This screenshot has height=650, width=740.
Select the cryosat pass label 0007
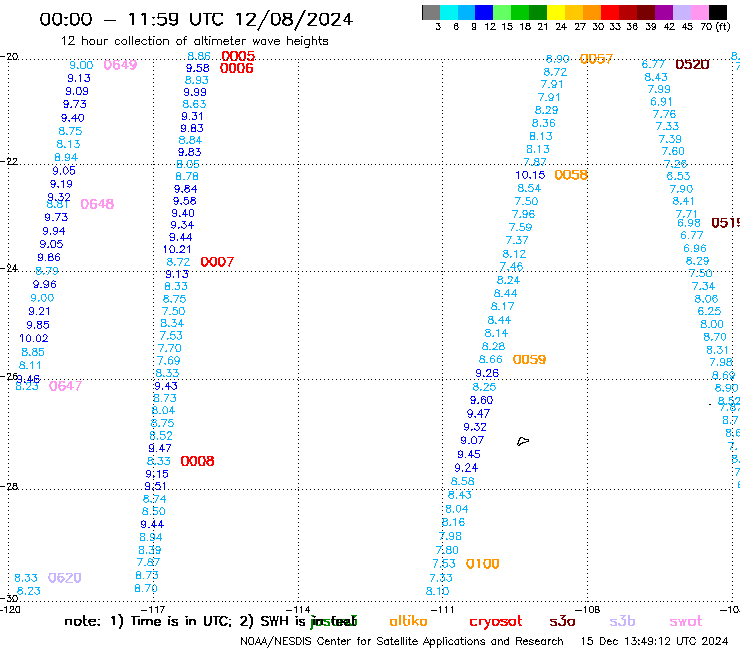click(x=217, y=262)
